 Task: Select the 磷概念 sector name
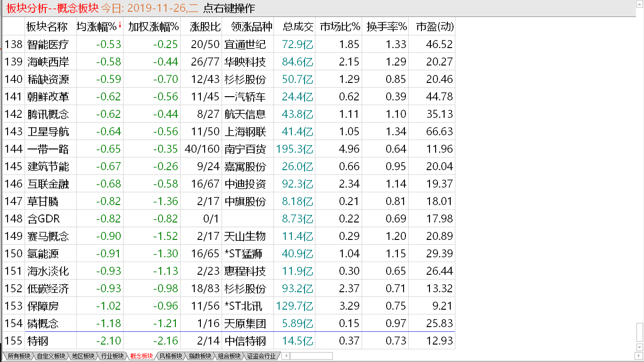(43, 323)
